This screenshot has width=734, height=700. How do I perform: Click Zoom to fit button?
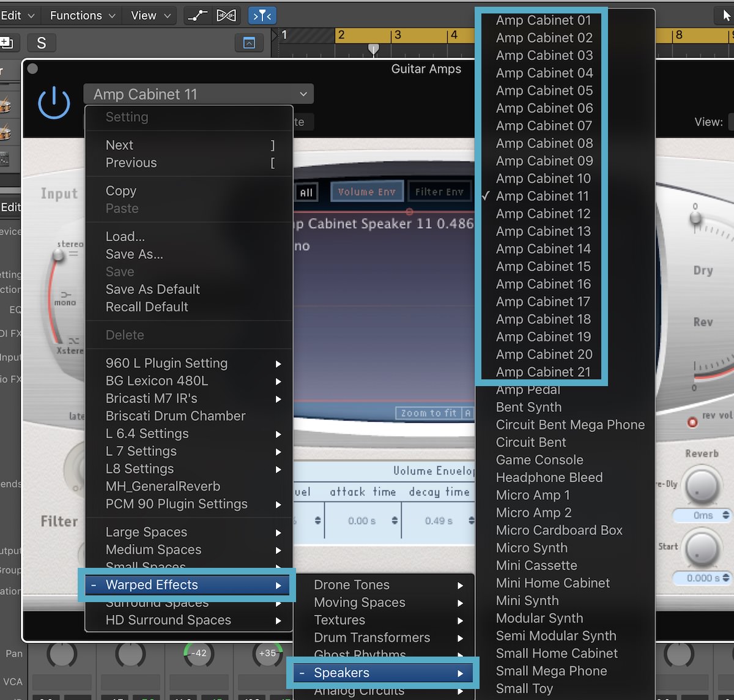(429, 413)
